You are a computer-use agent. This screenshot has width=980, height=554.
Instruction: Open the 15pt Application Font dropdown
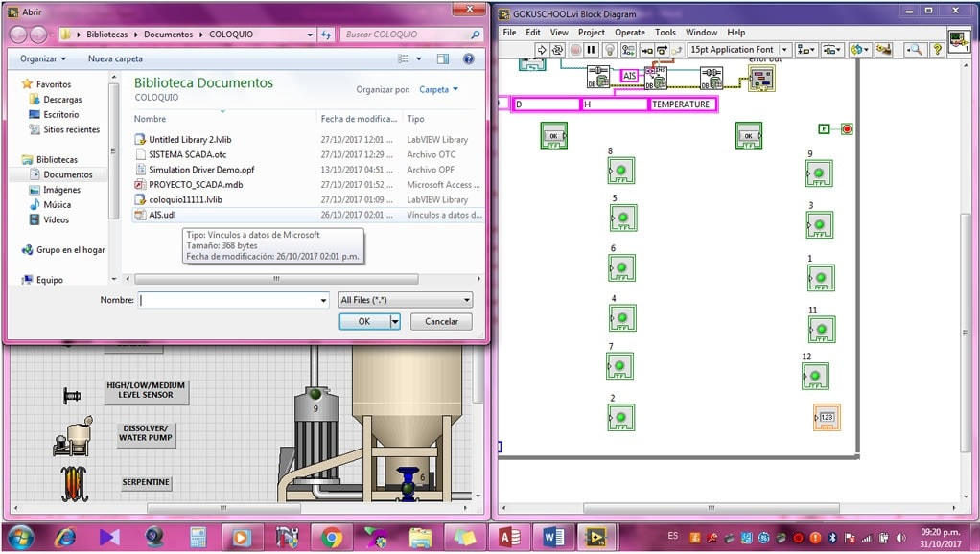739,50
